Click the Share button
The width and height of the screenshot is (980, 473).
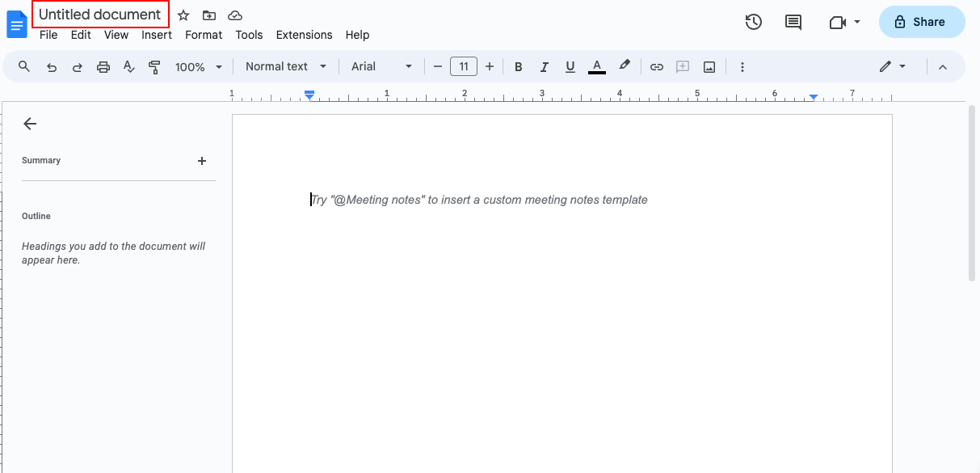922,22
